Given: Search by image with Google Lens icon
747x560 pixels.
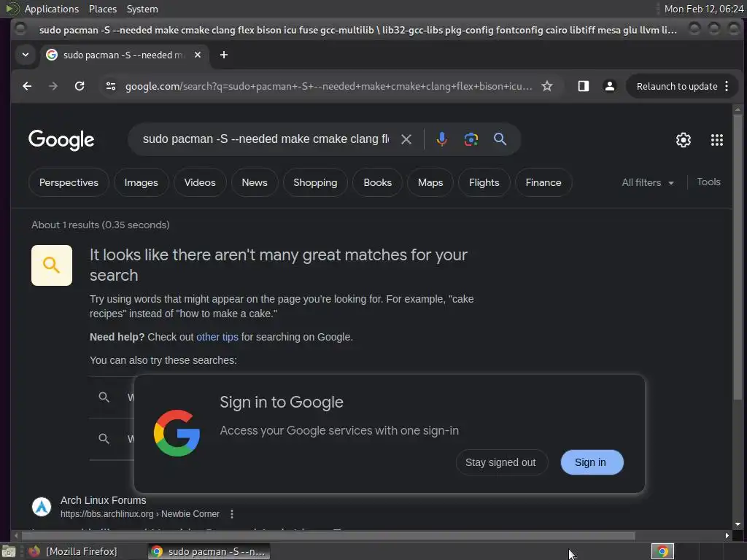Looking at the screenshot, I should [x=471, y=139].
